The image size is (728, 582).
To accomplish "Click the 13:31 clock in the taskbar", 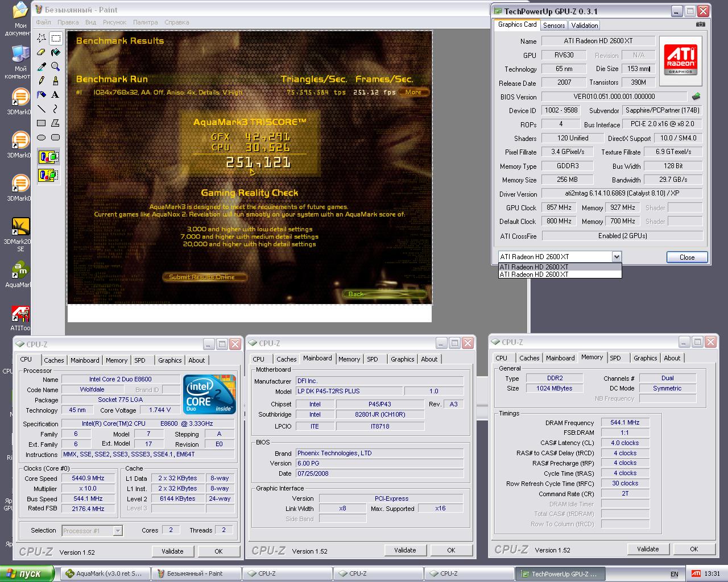I will tap(712, 574).
